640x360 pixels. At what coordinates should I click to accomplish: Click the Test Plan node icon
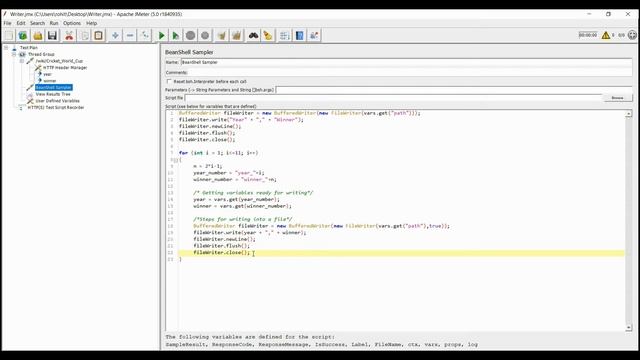pos(14,48)
